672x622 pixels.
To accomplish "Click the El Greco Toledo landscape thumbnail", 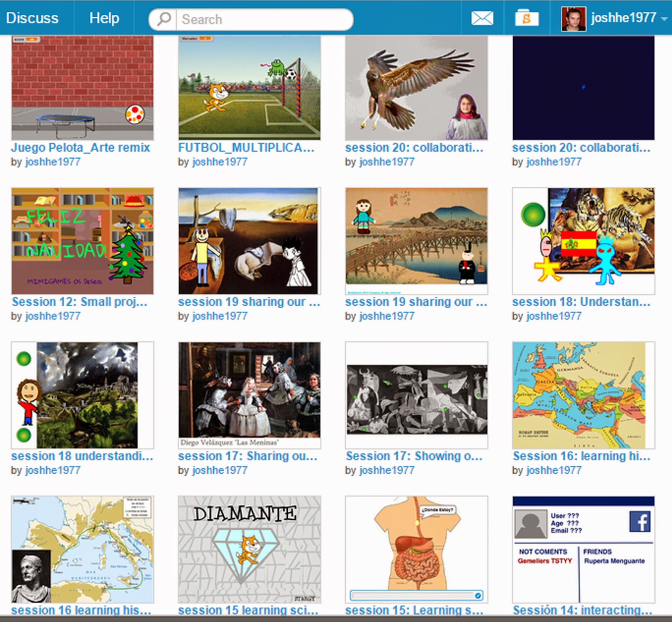I will point(82,395).
